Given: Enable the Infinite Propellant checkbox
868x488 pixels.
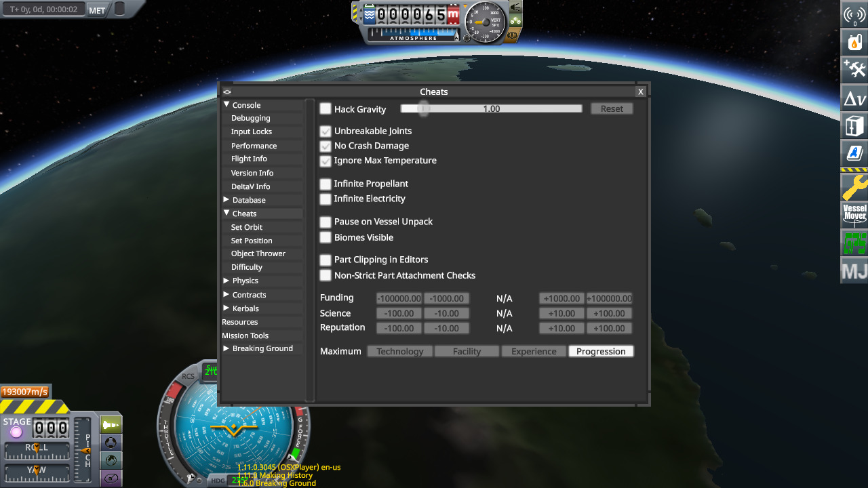Looking at the screenshot, I should 325,184.
